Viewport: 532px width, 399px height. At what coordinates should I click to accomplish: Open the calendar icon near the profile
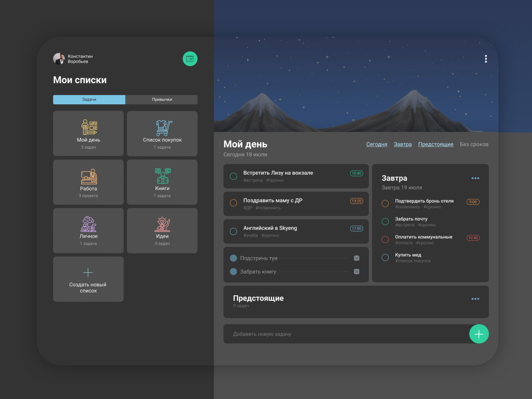pyautogui.click(x=190, y=58)
